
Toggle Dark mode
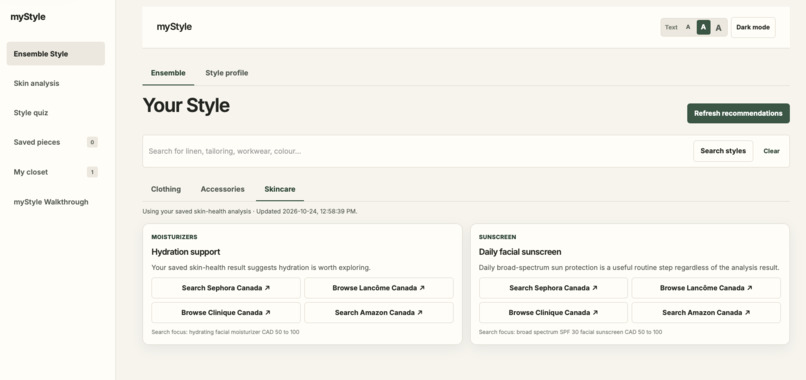[x=753, y=27]
